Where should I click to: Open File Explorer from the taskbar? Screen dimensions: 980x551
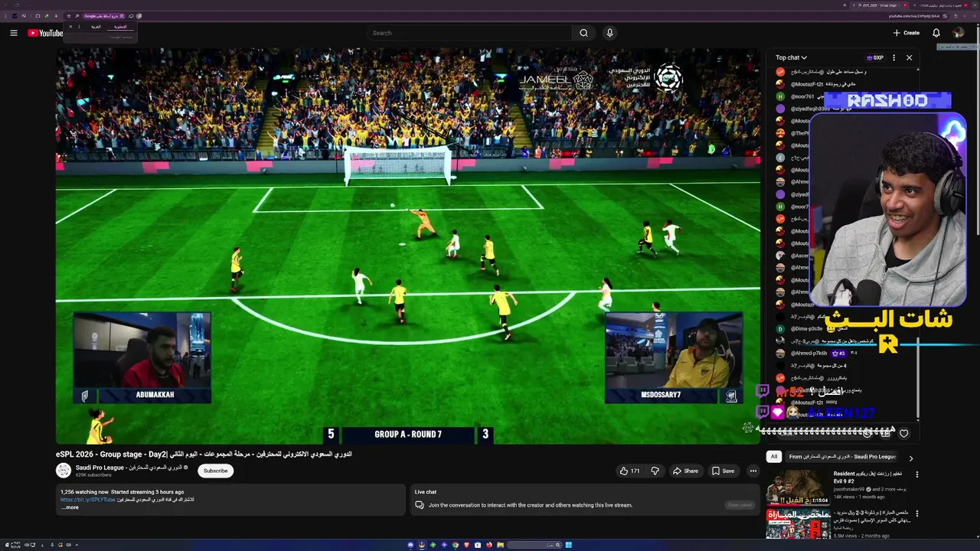(501, 545)
